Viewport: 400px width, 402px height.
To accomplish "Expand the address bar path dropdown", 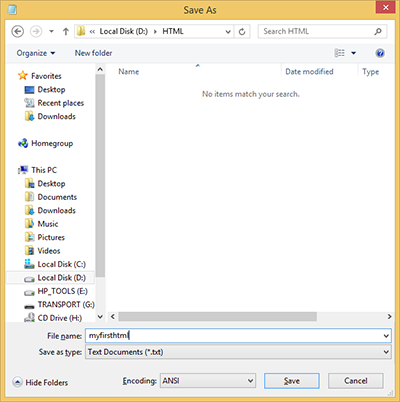I will click(228, 32).
